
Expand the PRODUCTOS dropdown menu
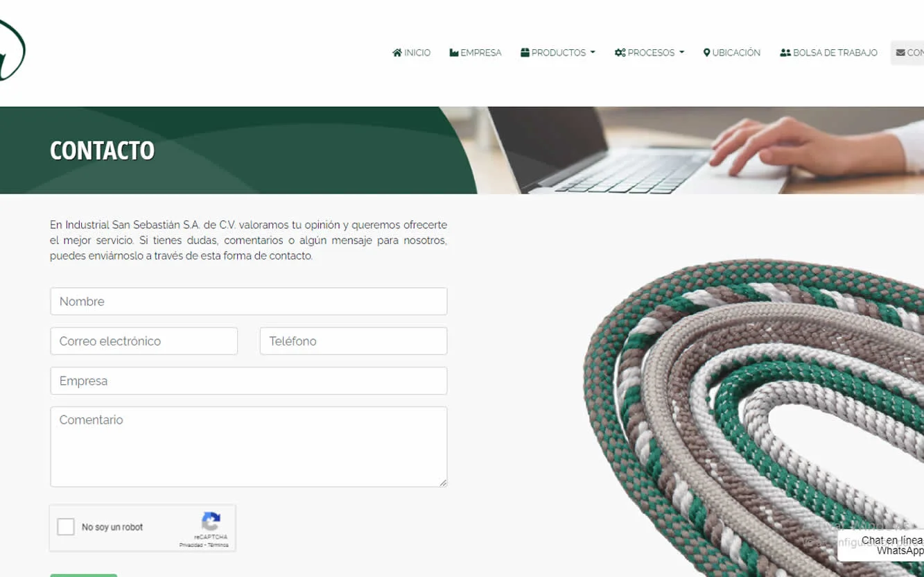tap(558, 53)
